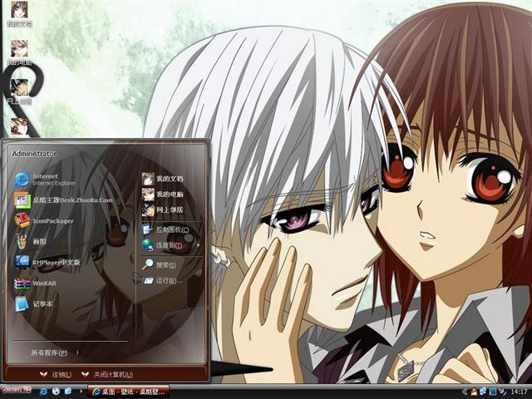Expand the Quick Launch overflow chevron
This screenshot has width=532, height=399.
(81, 392)
